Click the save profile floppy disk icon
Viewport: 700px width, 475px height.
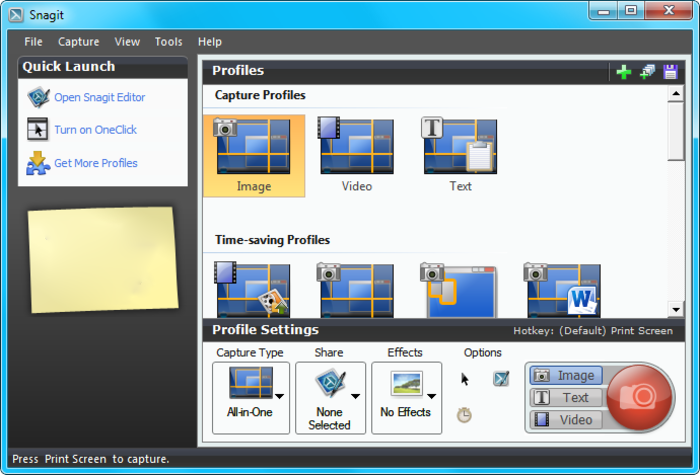670,71
